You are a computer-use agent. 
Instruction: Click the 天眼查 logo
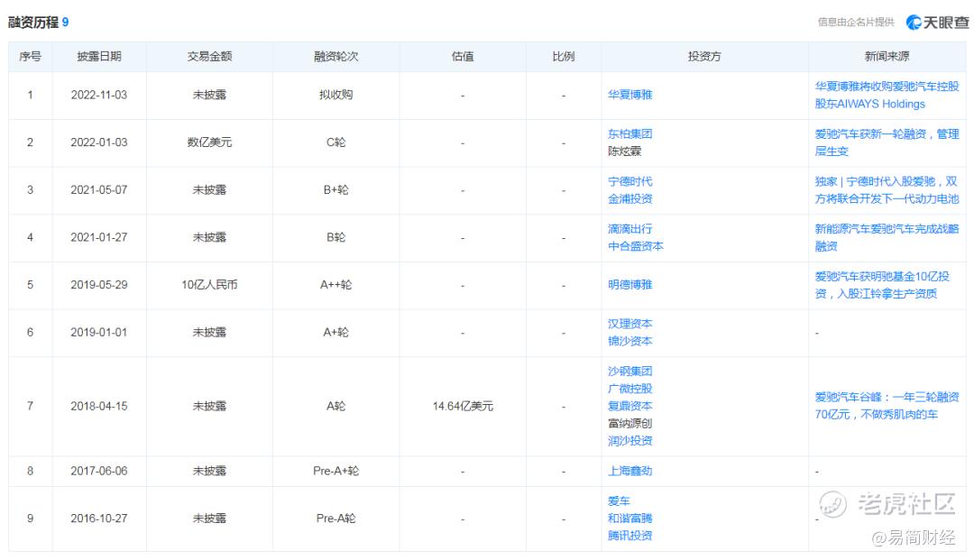tap(937, 23)
